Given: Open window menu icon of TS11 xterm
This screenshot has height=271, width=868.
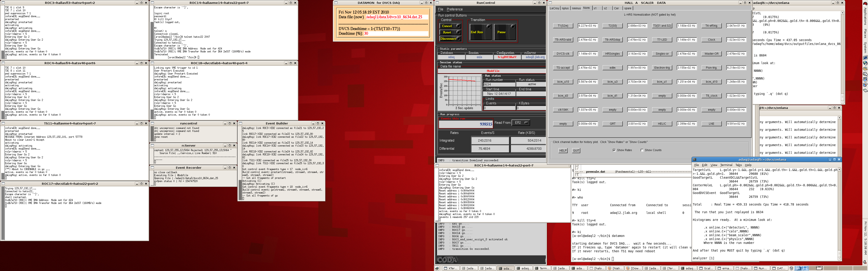Looking at the screenshot, I should click(x=3, y=123).
